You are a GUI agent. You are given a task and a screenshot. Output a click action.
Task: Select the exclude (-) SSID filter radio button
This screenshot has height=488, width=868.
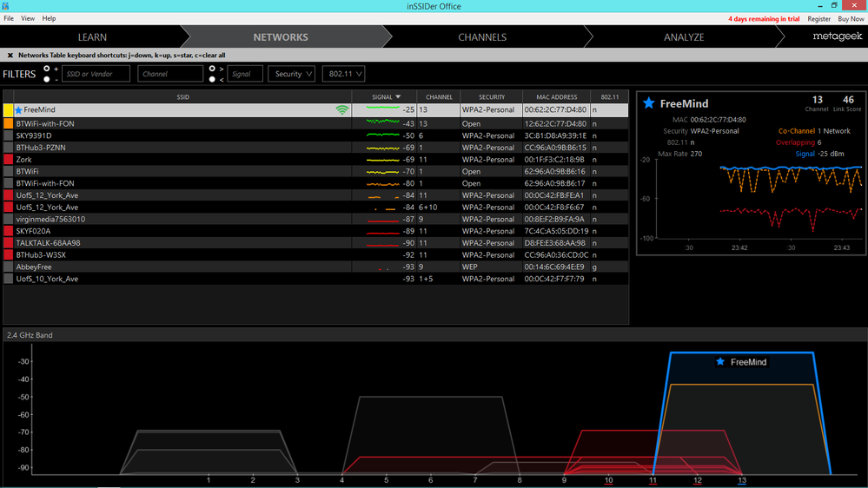click(x=47, y=79)
